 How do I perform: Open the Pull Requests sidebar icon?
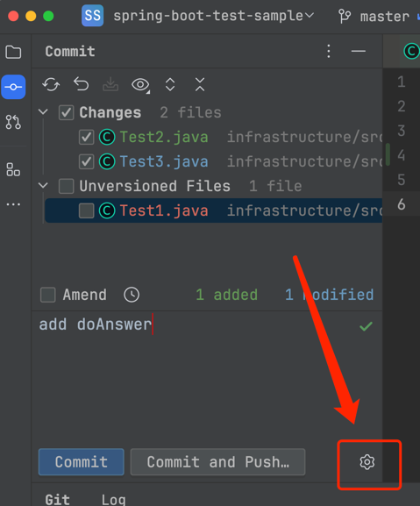pyautogui.click(x=13, y=122)
